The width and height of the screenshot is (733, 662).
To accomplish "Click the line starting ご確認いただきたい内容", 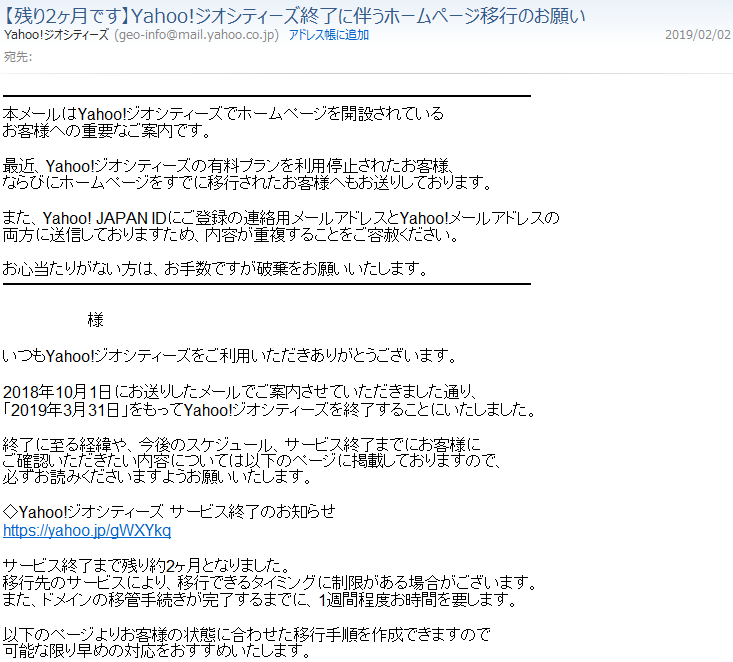I will [x=252, y=461].
